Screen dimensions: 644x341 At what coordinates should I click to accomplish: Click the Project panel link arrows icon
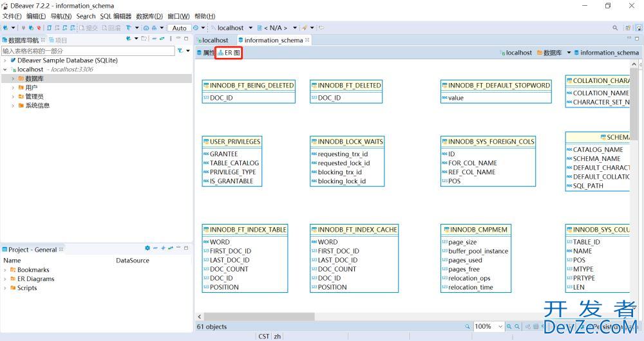[171, 248]
